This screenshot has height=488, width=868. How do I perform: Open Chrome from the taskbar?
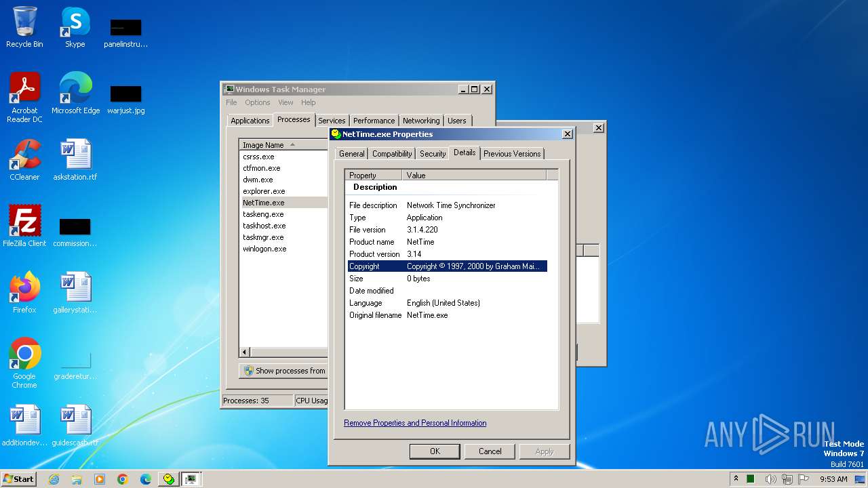pyautogui.click(x=123, y=479)
